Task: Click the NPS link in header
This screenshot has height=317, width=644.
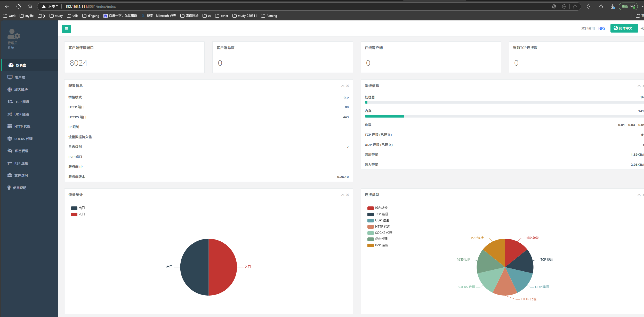Action: pos(601,28)
